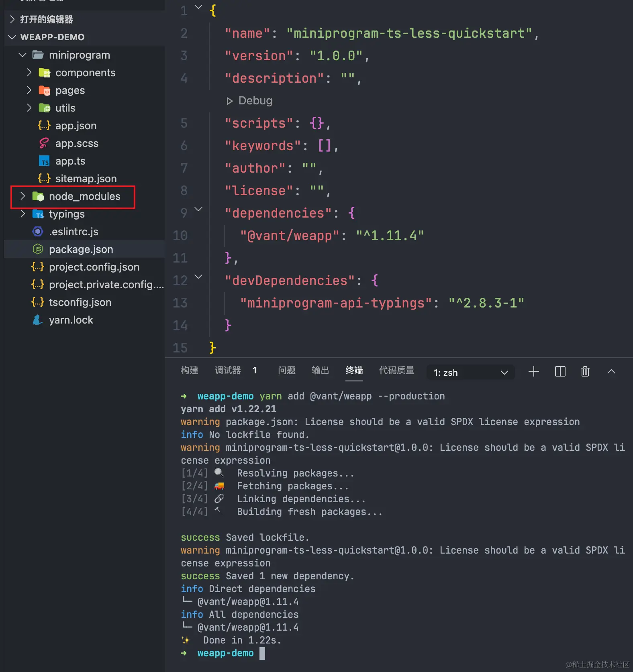Image resolution: width=633 pixels, height=672 pixels.
Task: Click the .eslintrc.js ESLint icon
Action: click(x=38, y=232)
